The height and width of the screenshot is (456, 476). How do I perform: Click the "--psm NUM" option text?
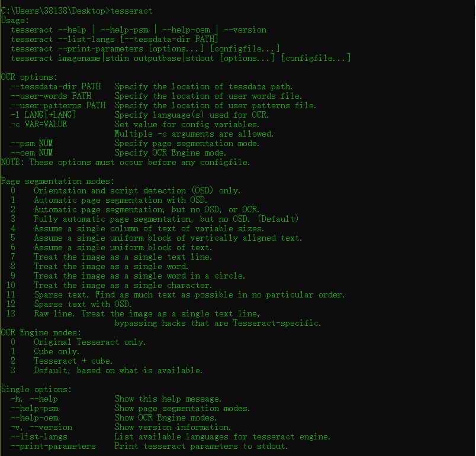coord(34,144)
